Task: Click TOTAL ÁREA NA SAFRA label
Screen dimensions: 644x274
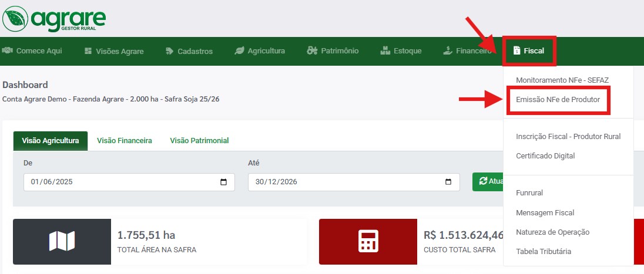Action: point(156,250)
